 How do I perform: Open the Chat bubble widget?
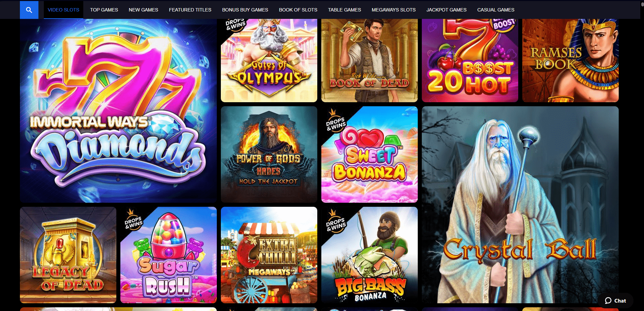click(615, 301)
